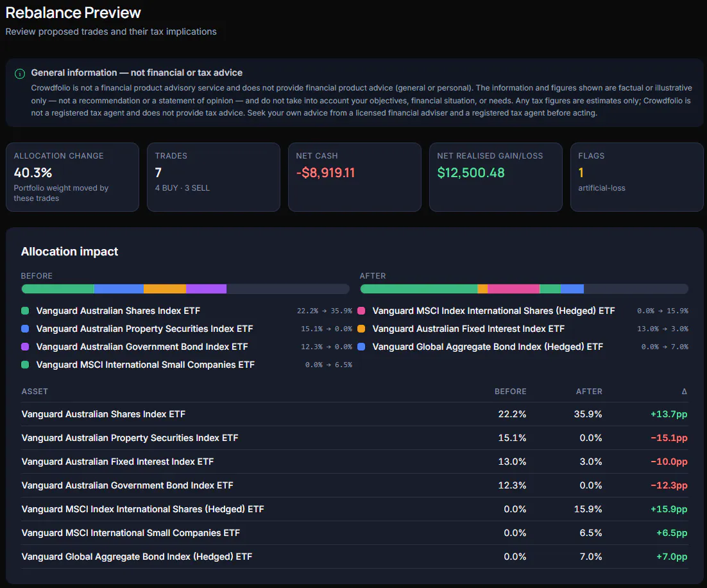Click the BEFORE column header in the table
The image size is (707, 588).
(x=511, y=391)
